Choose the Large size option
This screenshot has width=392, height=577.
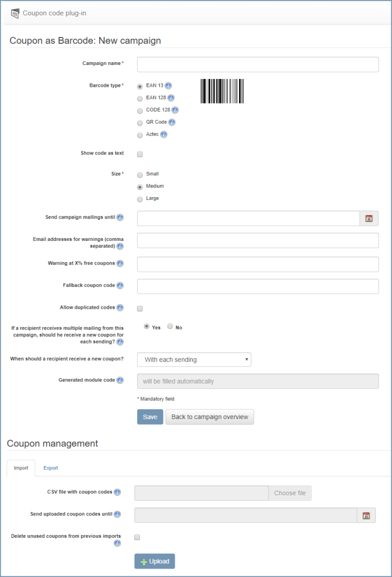(140, 199)
